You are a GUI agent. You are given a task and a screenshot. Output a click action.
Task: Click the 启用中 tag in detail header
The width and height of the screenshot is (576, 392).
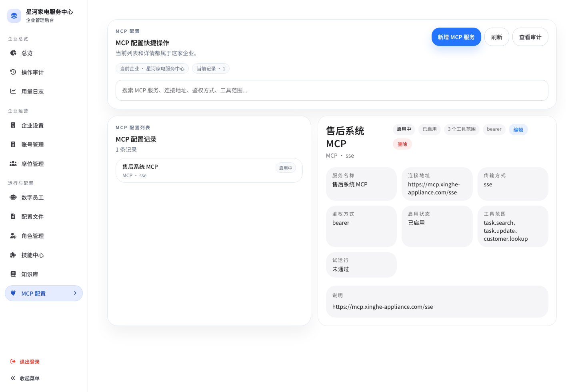click(x=404, y=129)
